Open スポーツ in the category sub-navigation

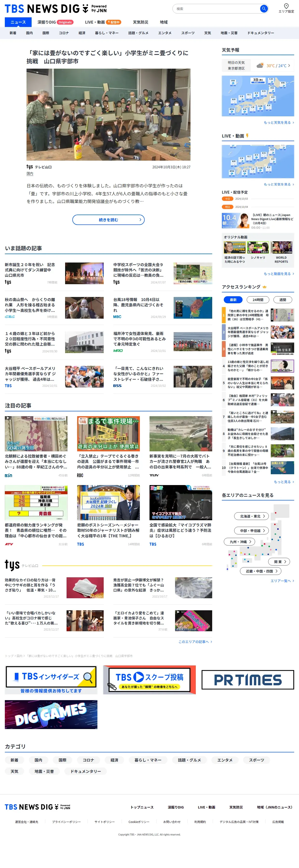point(188,33)
